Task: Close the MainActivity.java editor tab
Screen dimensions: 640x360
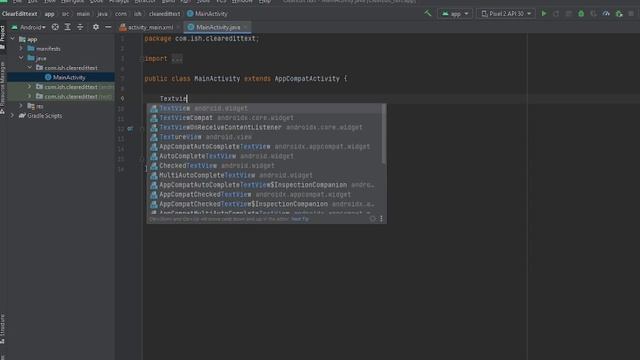Action: click(x=245, y=27)
